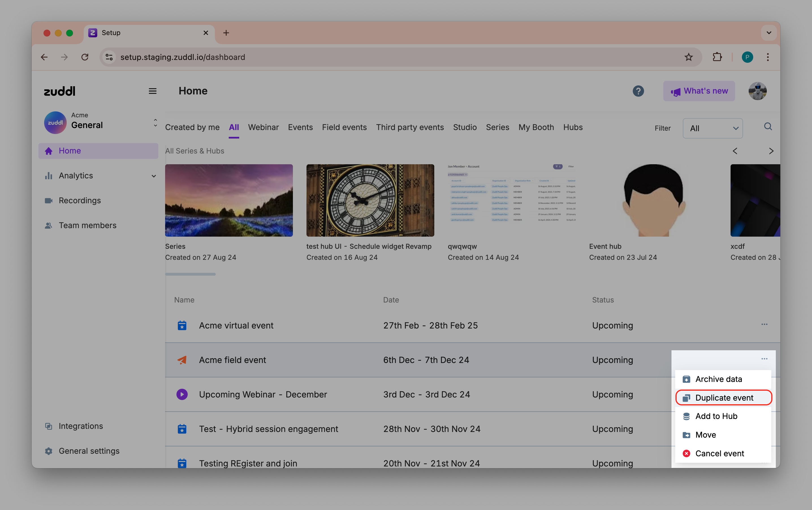Screen dimensions: 812x510
Task: Collapse sidebar with hamburger menu icon
Action: (152, 91)
